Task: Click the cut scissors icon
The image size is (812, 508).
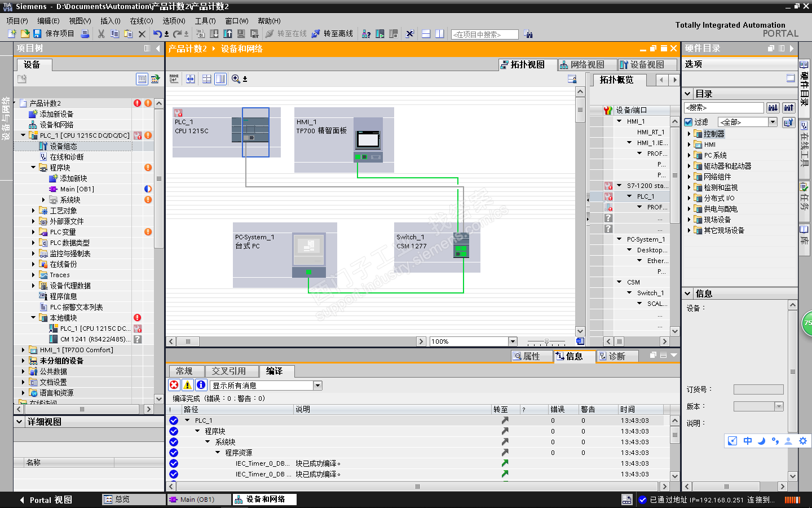Action: 101,34
